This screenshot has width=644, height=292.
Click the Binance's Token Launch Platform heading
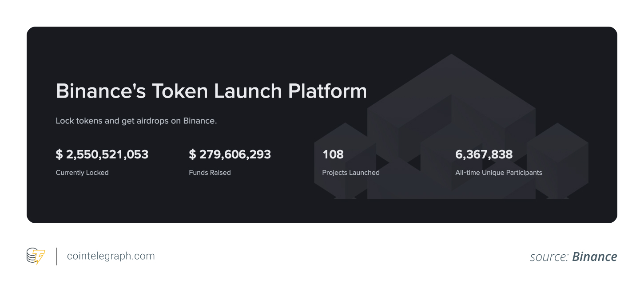coord(211,91)
